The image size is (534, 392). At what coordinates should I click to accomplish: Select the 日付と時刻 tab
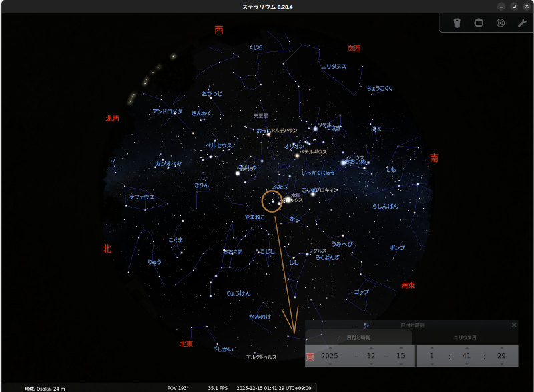click(x=358, y=338)
